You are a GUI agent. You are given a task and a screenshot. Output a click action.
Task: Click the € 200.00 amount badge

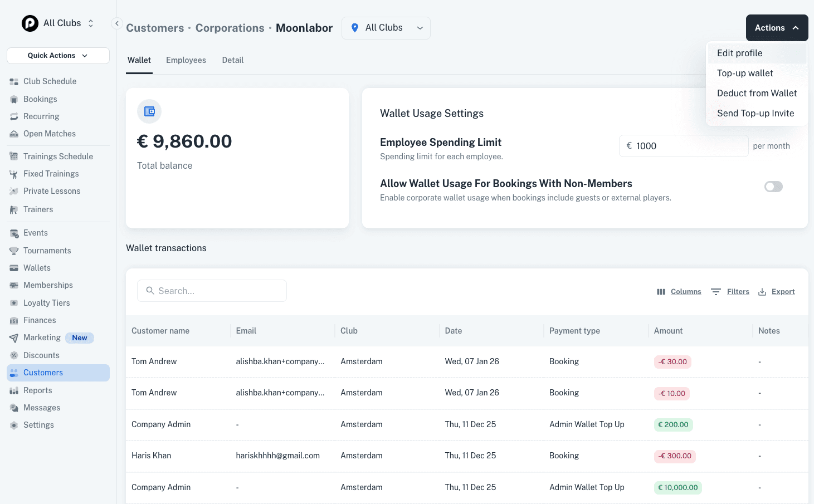click(x=673, y=425)
